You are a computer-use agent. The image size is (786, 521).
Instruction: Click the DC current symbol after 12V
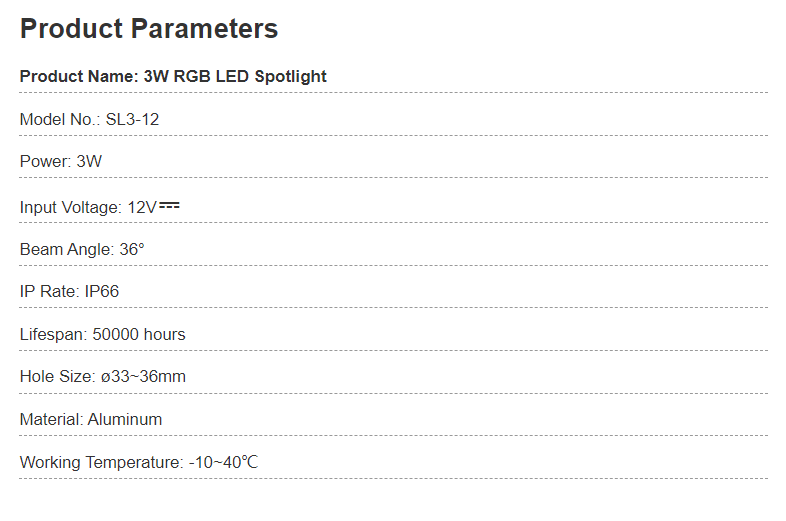[169, 206]
